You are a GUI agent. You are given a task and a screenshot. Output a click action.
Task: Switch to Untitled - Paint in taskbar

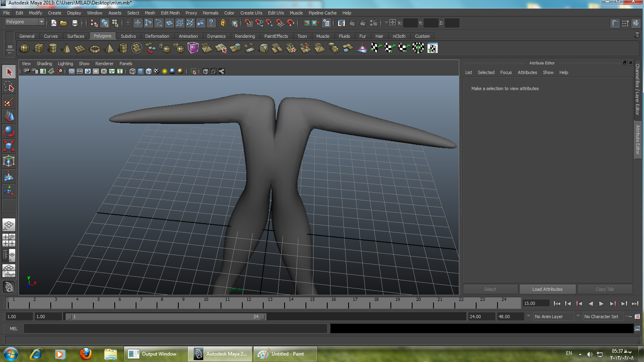point(285,354)
